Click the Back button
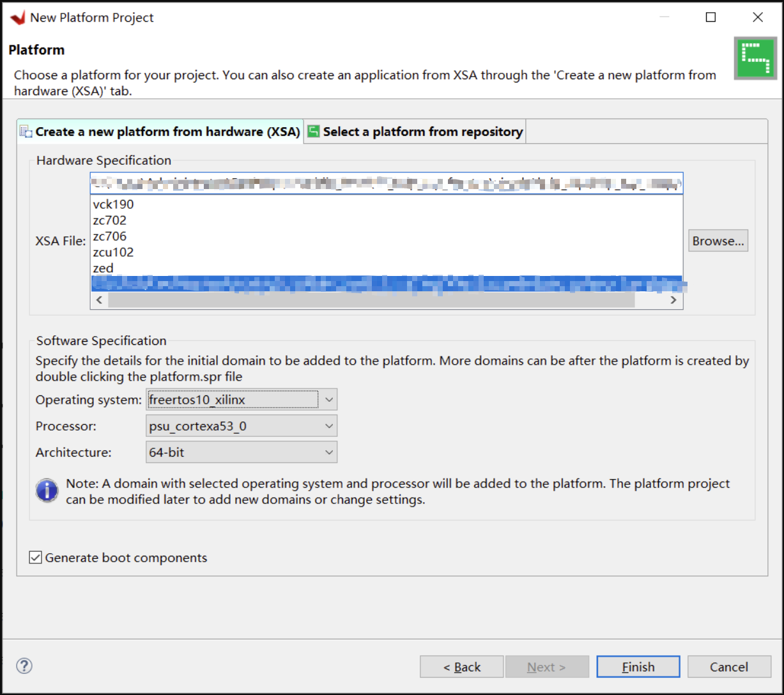The width and height of the screenshot is (784, 695). [x=462, y=667]
